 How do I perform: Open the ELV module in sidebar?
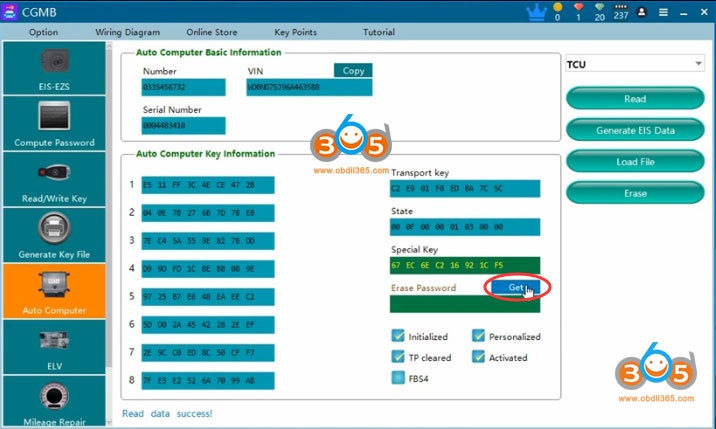tap(54, 347)
